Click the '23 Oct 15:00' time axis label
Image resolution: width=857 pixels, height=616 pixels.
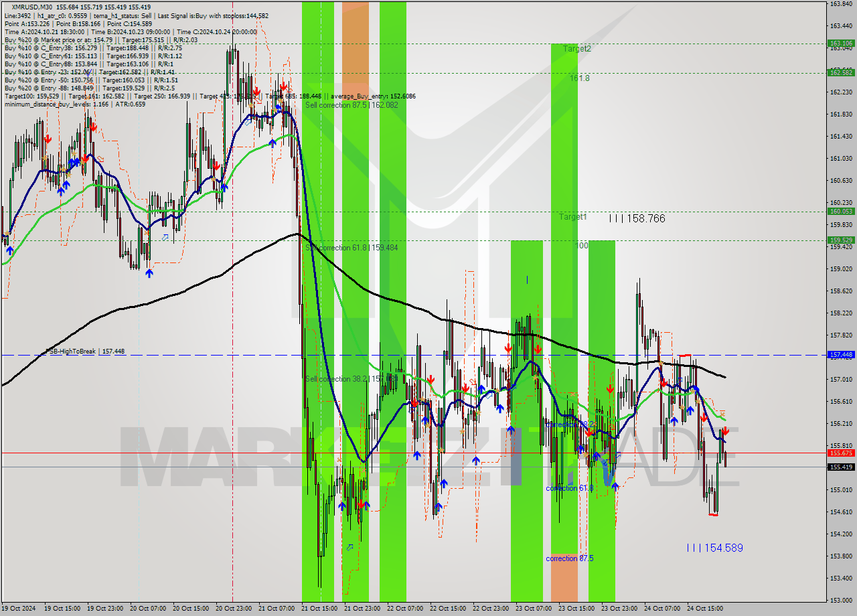(x=577, y=609)
